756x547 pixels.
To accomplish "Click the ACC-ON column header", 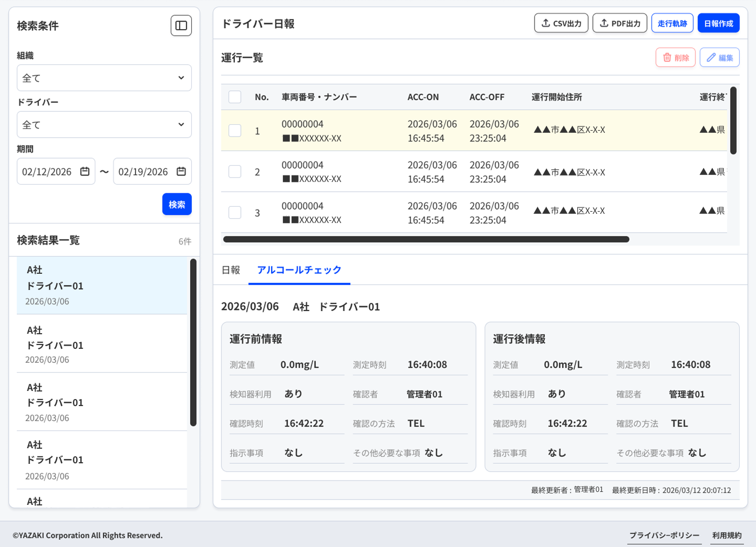I will 423,97.
